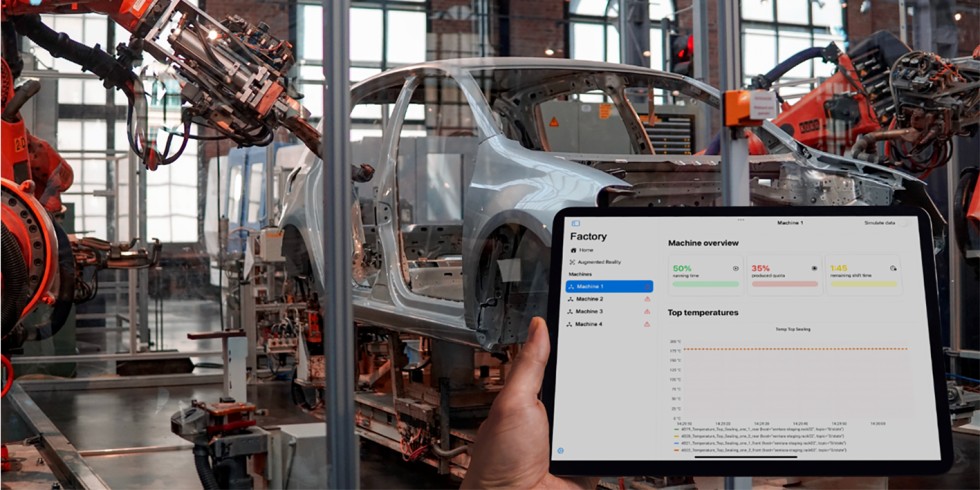The width and height of the screenshot is (980, 490).
Task: Select Machine 3 in sidebar
Action: click(590, 311)
